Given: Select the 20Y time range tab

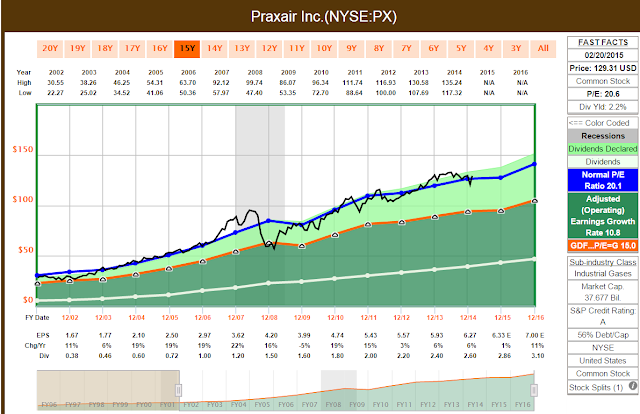Looking at the screenshot, I should click(x=50, y=49).
